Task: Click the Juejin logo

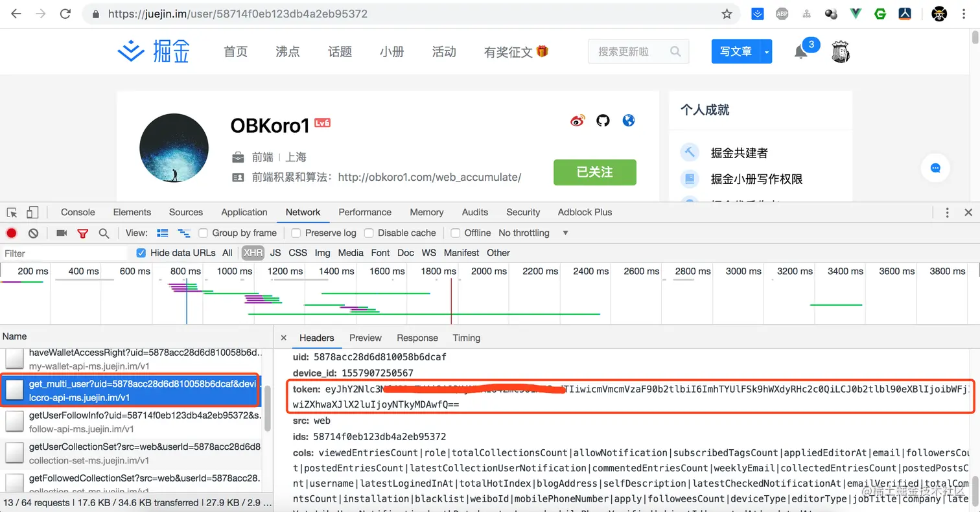Action: click(154, 51)
